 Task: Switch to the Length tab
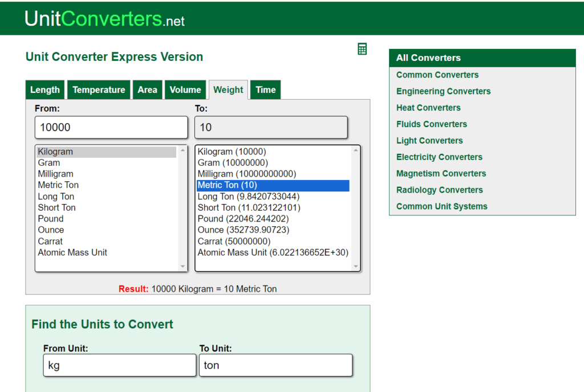pyautogui.click(x=45, y=89)
